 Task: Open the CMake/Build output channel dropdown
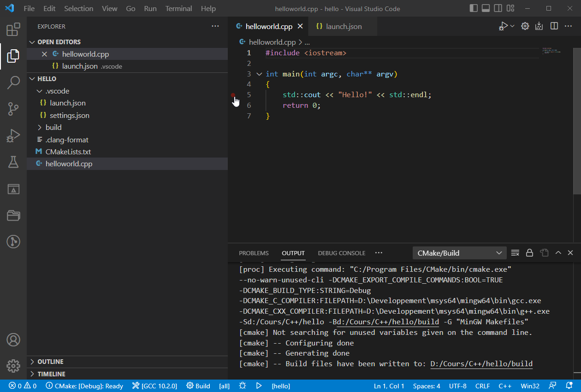point(459,253)
